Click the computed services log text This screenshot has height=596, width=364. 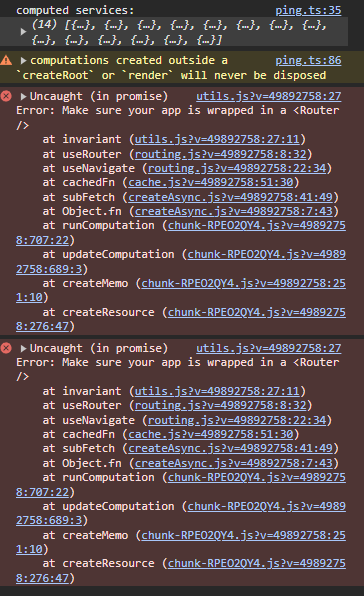pos(75,10)
